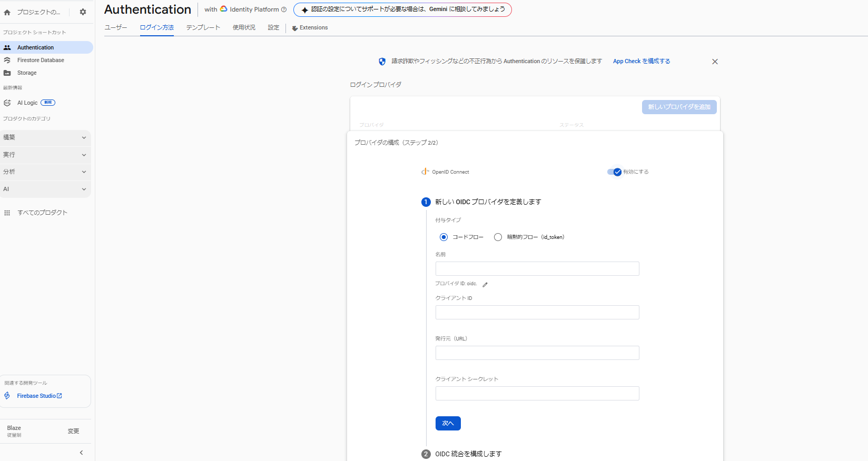Click the Authentication people icon in sidebar
Viewport: 868px width, 461px height.
click(x=7, y=47)
